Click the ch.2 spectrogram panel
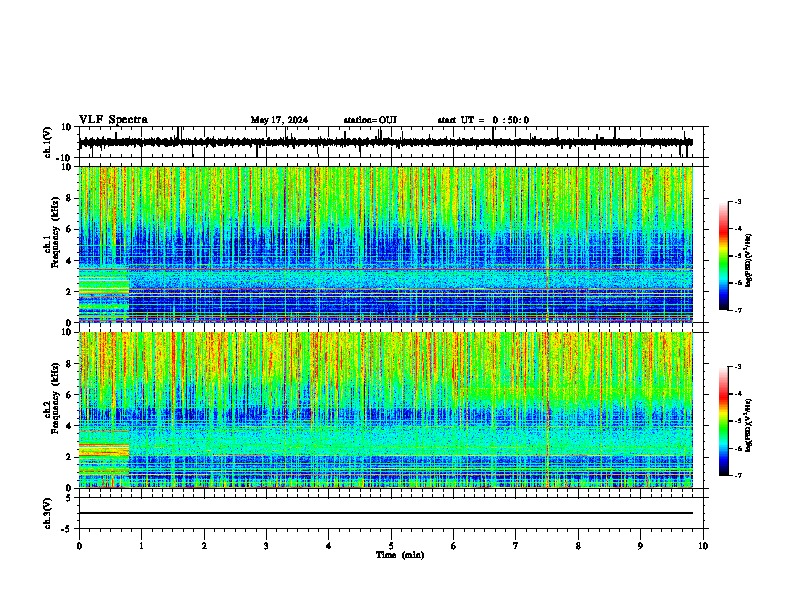 click(x=391, y=410)
